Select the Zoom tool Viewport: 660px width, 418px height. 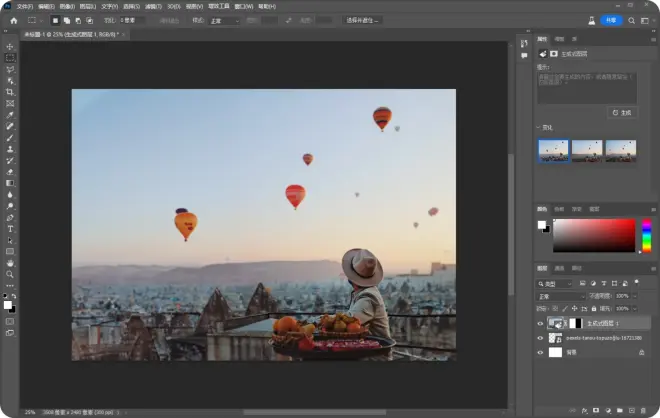[x=10, y=274]
